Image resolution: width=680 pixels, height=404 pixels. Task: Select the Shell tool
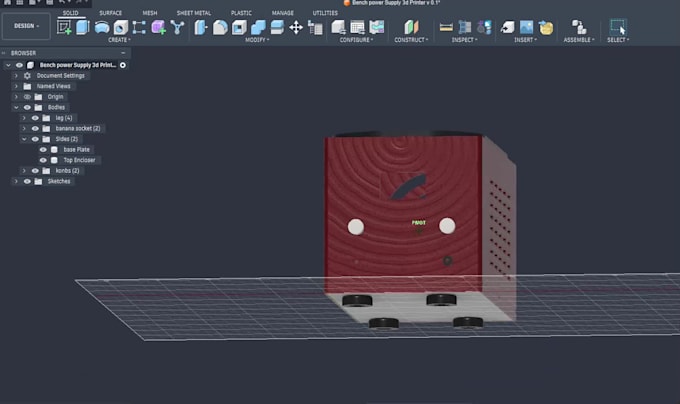(x=239, y=27)
